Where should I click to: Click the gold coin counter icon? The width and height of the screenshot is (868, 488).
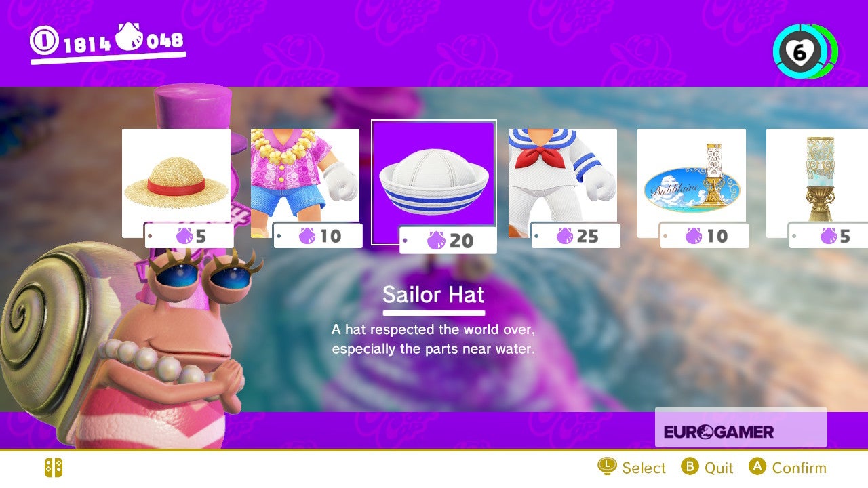click(45, 41)
